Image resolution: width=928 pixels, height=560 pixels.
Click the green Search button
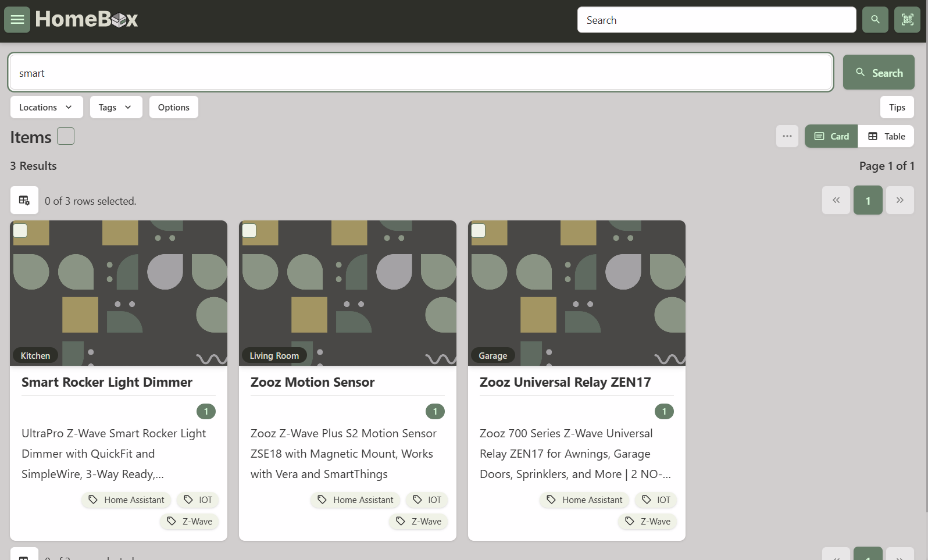tap(879, 72)
